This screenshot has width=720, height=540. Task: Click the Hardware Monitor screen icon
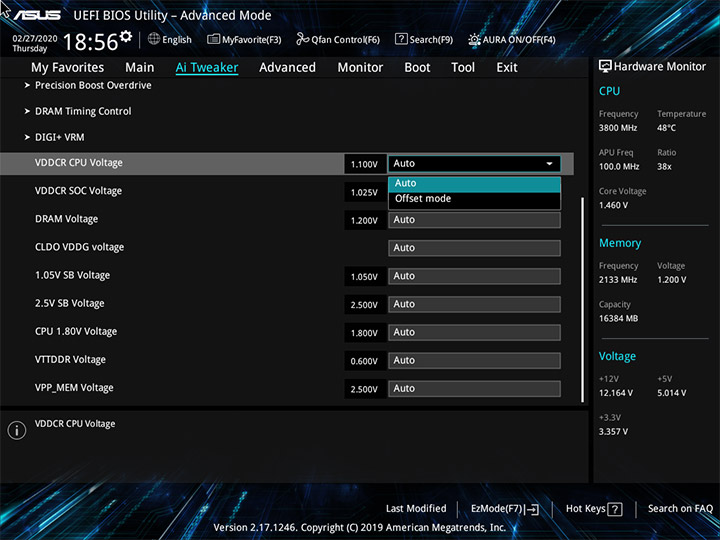pyautogui.click(x=605, y=66)
